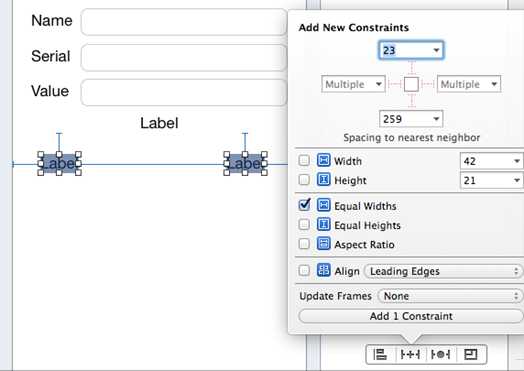Image resolution: width=524 pixels, height=371 pixels.
Task: Click the Pin constraints button in bottom bar
Action: 410,354
